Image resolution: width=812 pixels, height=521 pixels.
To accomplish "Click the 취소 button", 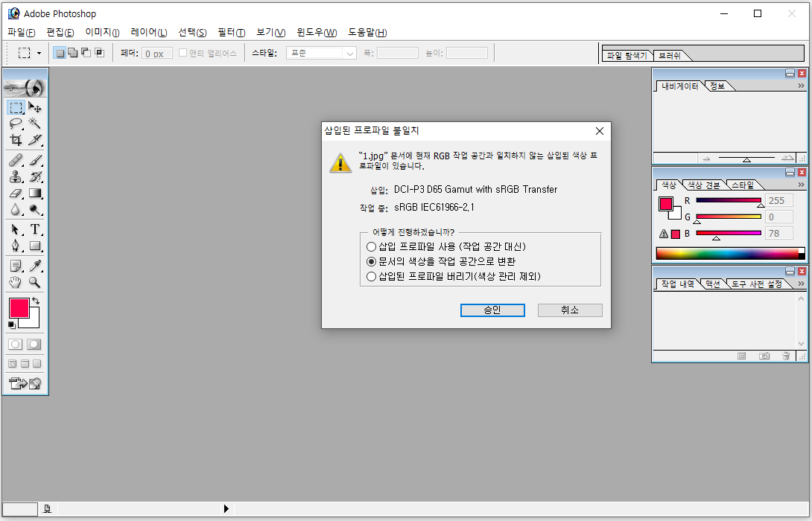I will coord(570,310).
